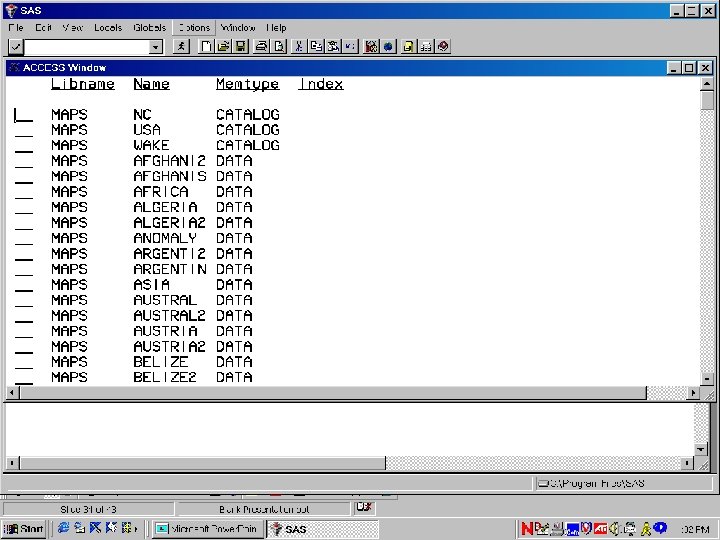Select the AUSTRIA dataset name
This screenshot has height=540, width=720.
pos(165,331)
